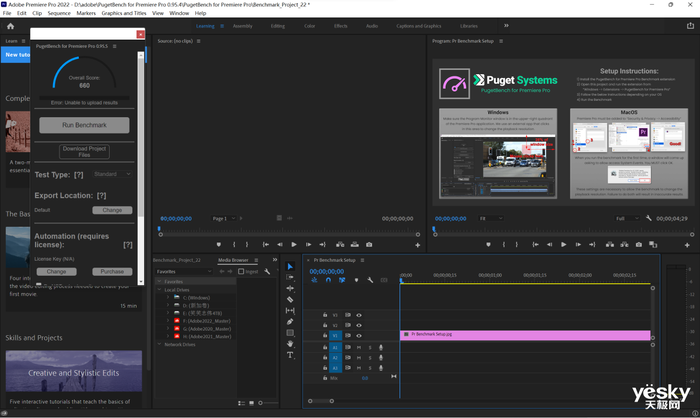Image resolution: width=700 pixels, height=418 pixels.
Task: Enable the Ingest checkbox
Action: coord(241,271)
